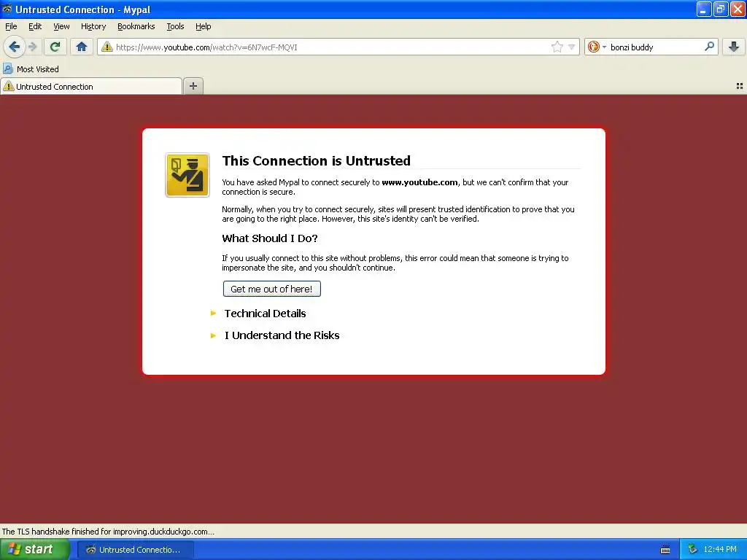
Task: Open the History menu
Action: (x=93, y=26)
